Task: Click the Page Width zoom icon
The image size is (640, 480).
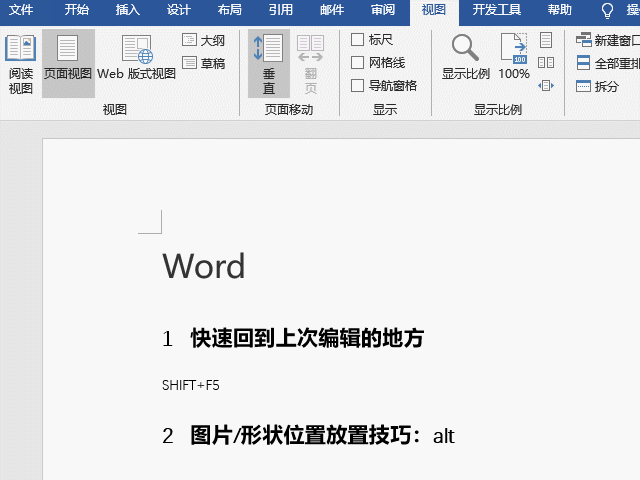Action: pos(546,86)
